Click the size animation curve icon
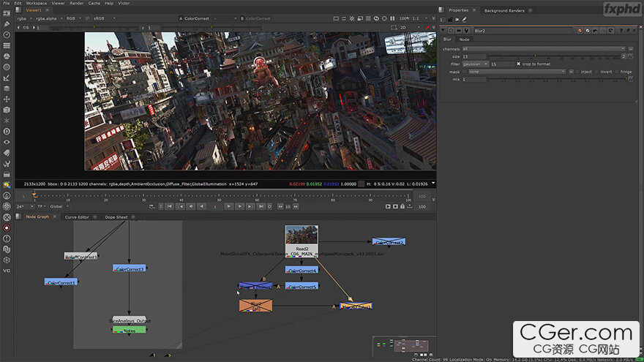 (x=630, y=56)
